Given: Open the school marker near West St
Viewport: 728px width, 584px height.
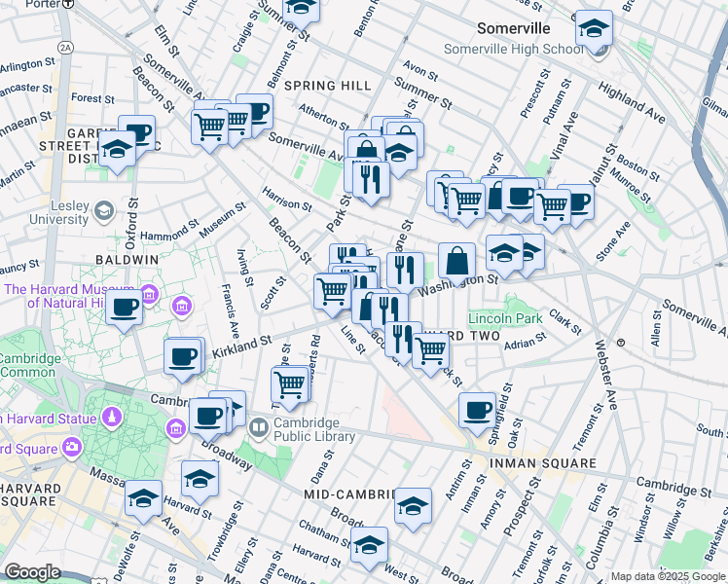Looking at the screenshot, I should (x=369, y=546).
